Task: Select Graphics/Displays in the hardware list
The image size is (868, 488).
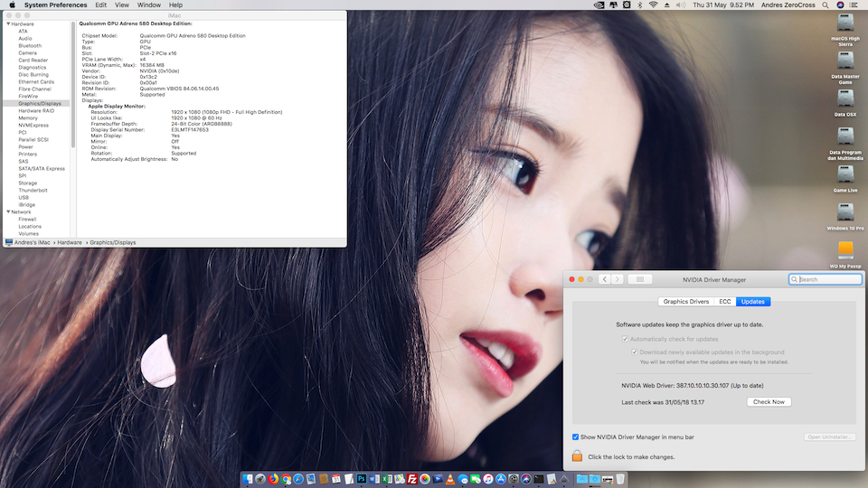Action: point(39,103)
